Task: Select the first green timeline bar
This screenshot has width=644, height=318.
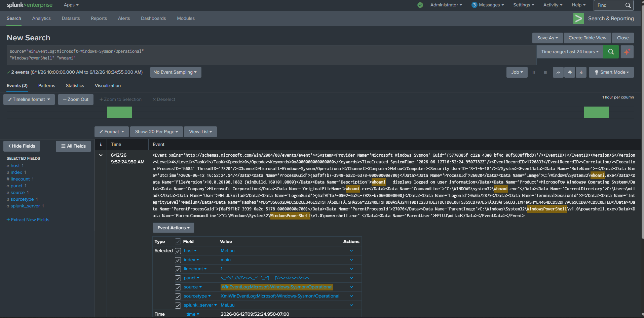Action: click(x=120, y=113)
